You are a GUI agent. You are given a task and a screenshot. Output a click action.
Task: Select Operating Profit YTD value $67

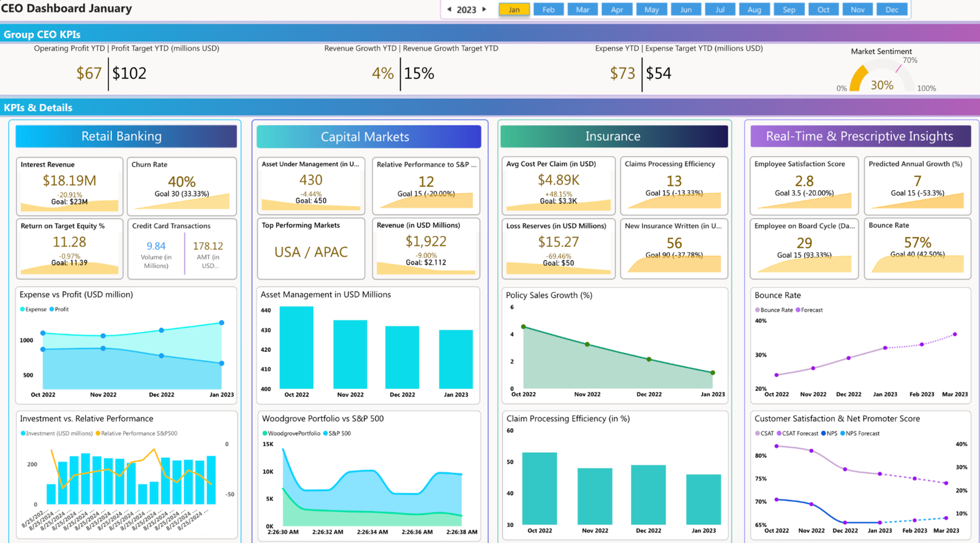point(89,74)
